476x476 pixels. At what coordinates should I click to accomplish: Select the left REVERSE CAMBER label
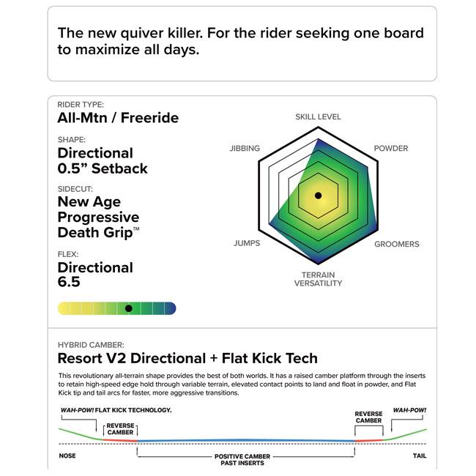pos(120,428)
